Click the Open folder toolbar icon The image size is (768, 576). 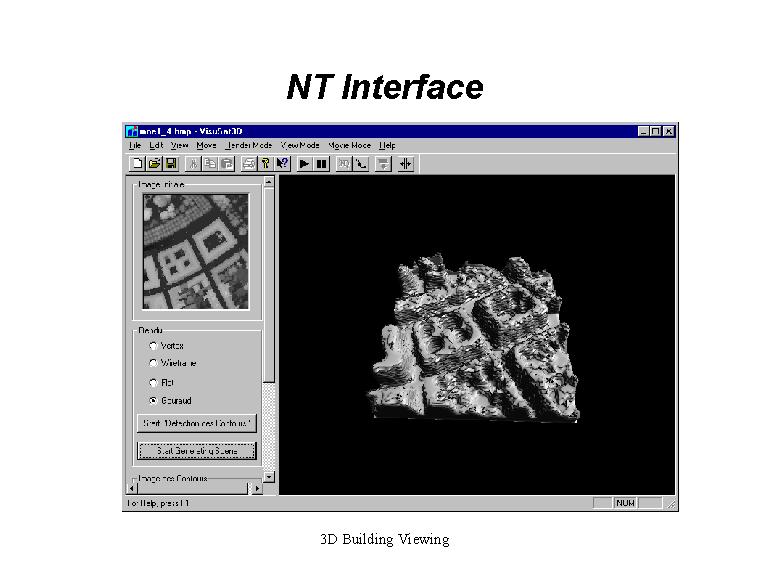pyautogui.click(x=154, y=163)
